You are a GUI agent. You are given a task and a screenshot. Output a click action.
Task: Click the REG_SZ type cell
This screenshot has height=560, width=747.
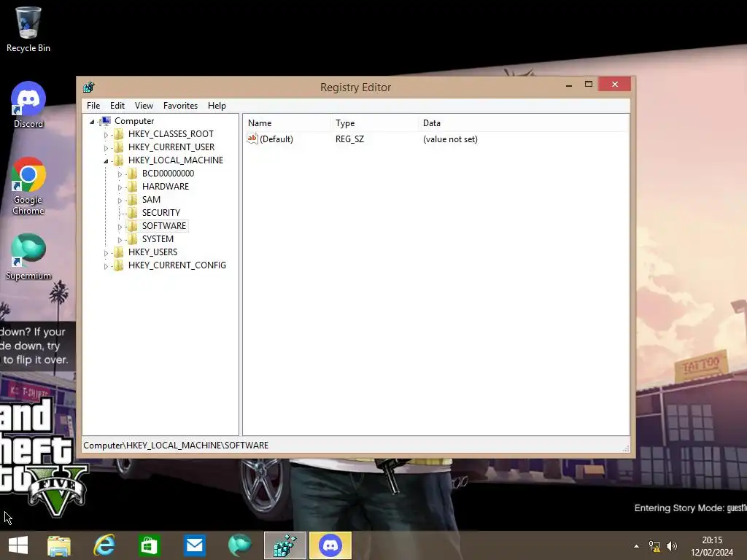349,139
